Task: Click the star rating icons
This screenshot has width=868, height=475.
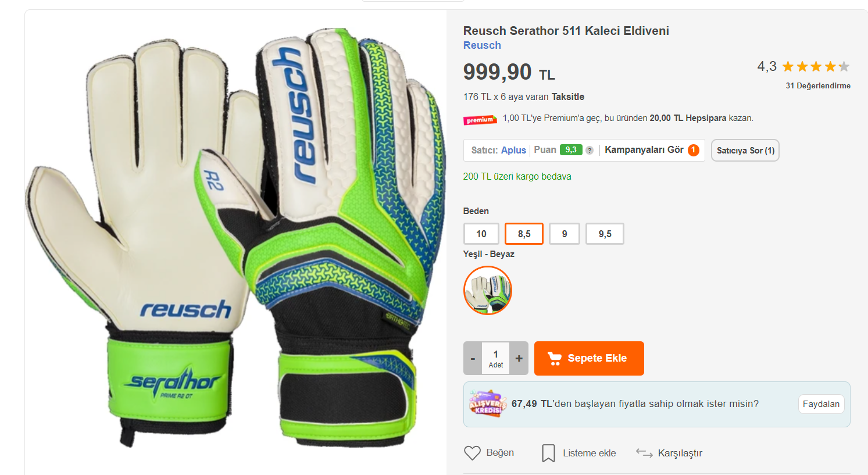Action: [x=816, y=67]
